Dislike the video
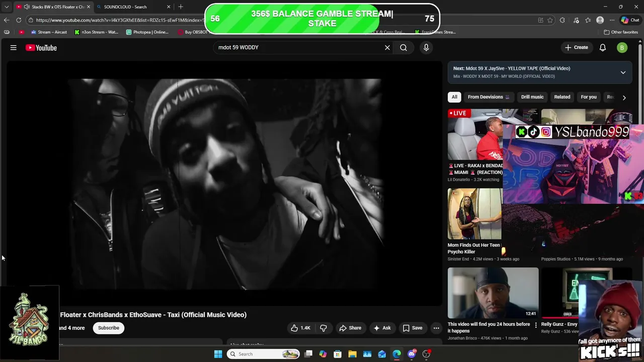The height and width of the screenshot is (362, 644). pyautogui.click(x=324, y=328)
